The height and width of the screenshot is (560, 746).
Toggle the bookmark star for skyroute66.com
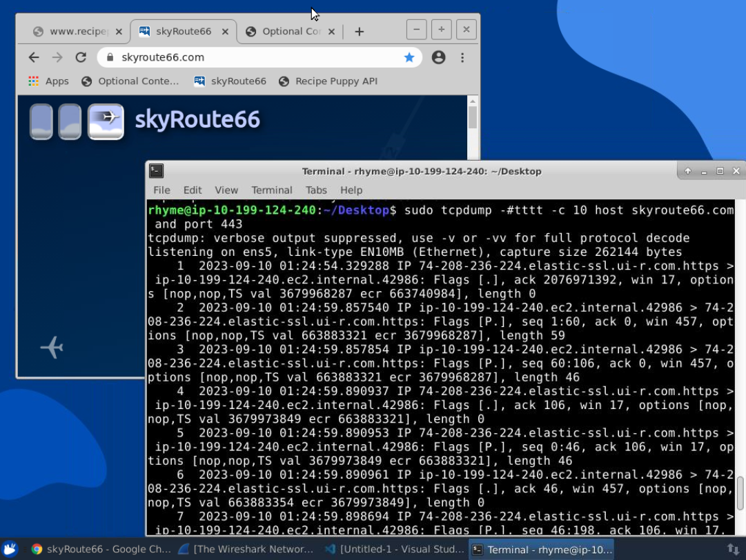tap(409, 57)
